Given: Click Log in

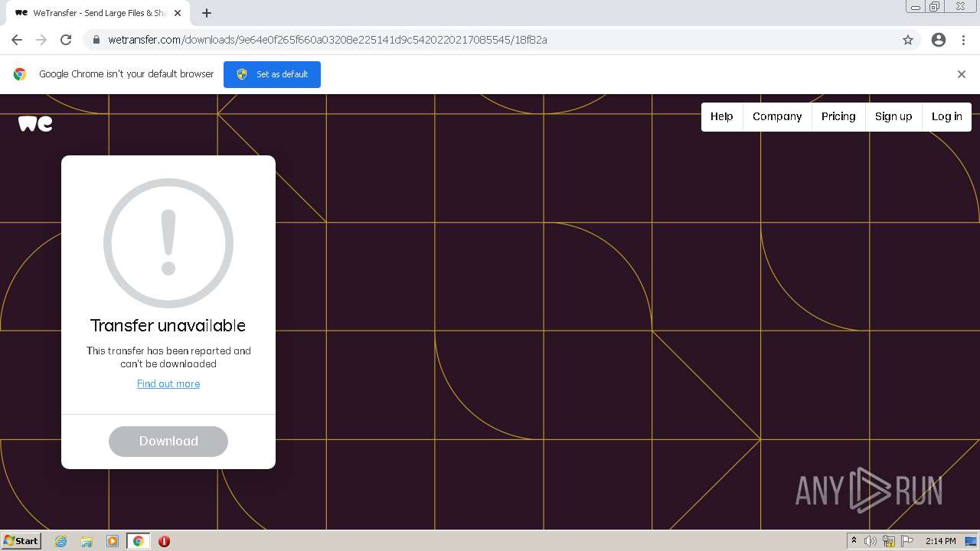Looking at the screenshot, I should click(947, 116).
